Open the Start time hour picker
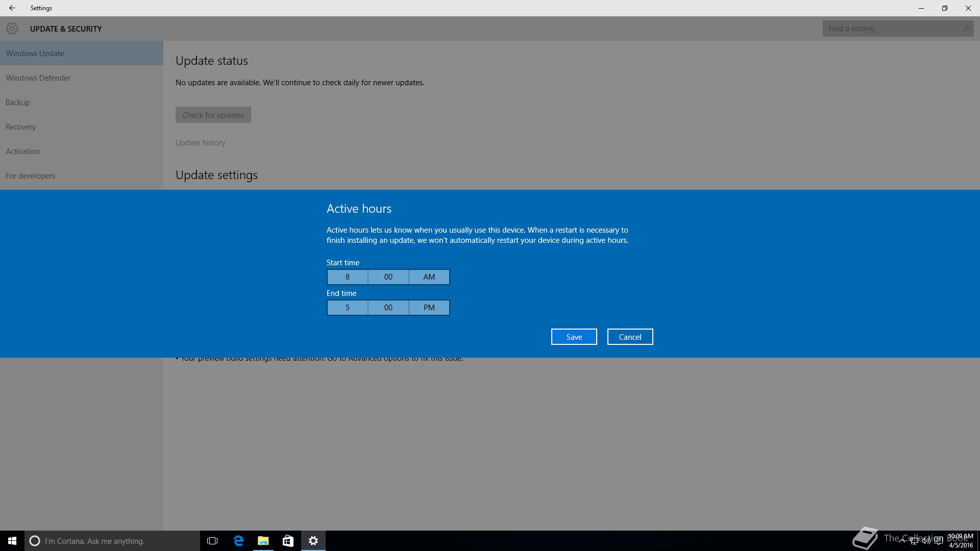 coord(348,277)
